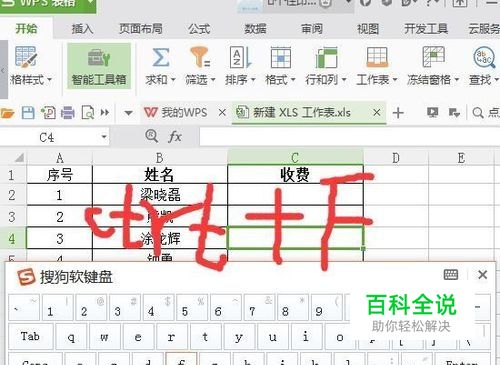Click the 智能工具箱 toolbox button
Viewport: 500px width, 365px height.
pos(99,66)
